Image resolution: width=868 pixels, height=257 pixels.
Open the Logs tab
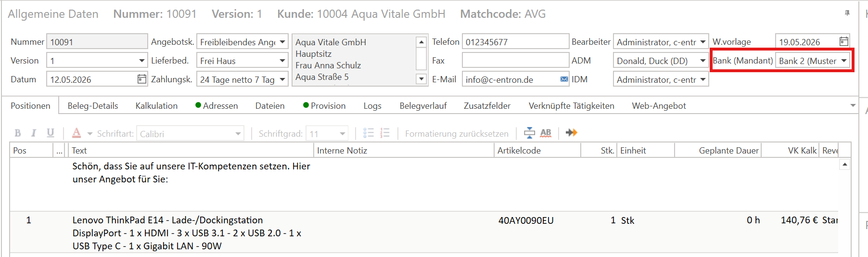[372, 106]
